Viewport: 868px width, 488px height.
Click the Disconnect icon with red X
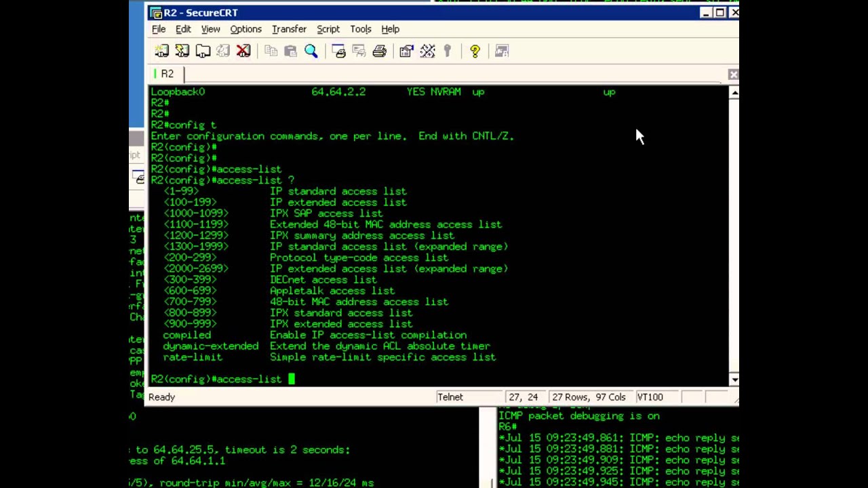coord(243,51)
